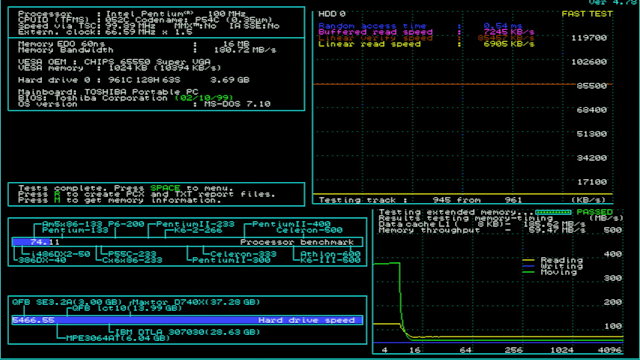640x360 pixels.
Task: Click the Random access time result line
Action: (x=420, y=26)
